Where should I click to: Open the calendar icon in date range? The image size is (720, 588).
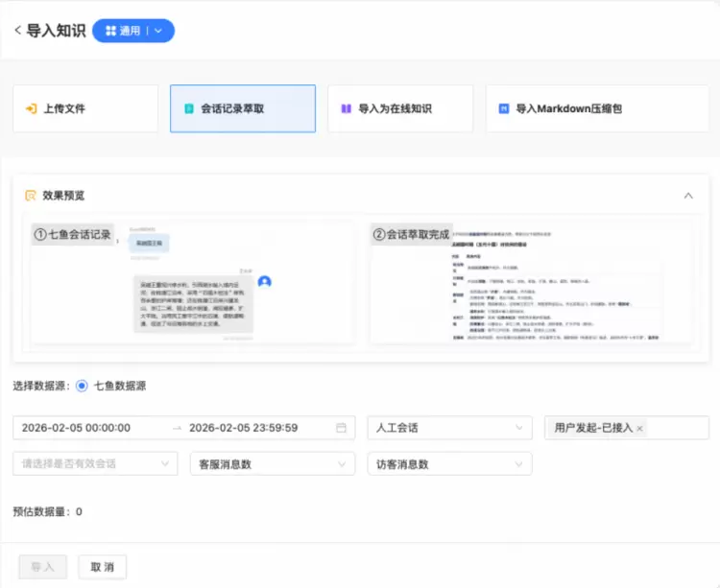point(341,428)
